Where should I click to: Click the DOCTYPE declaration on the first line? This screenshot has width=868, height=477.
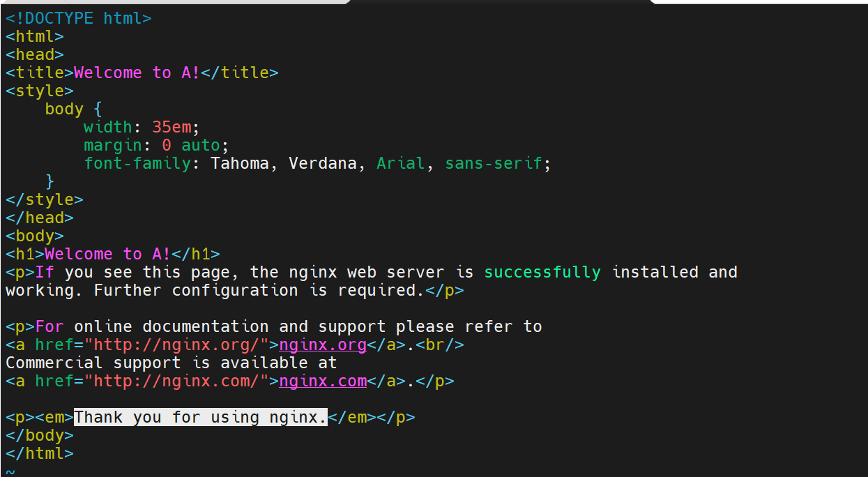[78, 18]
